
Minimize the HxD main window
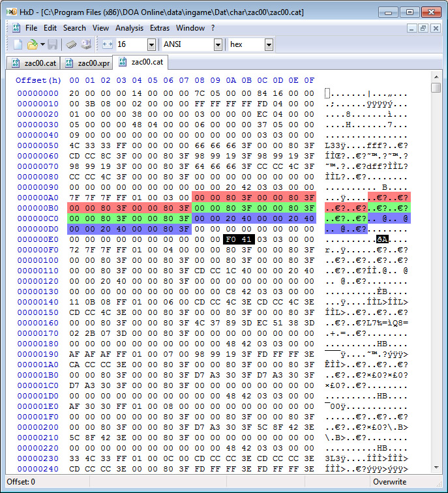[x=388, y=12]
